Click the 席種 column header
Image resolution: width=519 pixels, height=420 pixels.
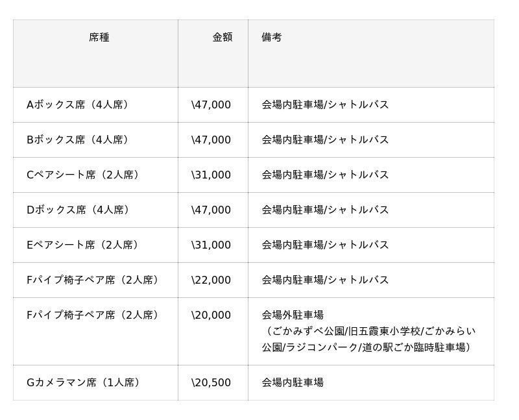pyautogui.click(x=99, y=38)
